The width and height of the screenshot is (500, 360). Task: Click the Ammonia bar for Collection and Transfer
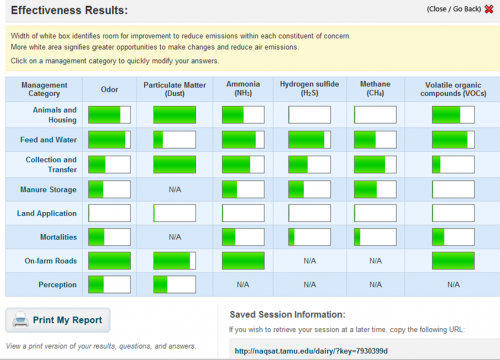point(243,164)
